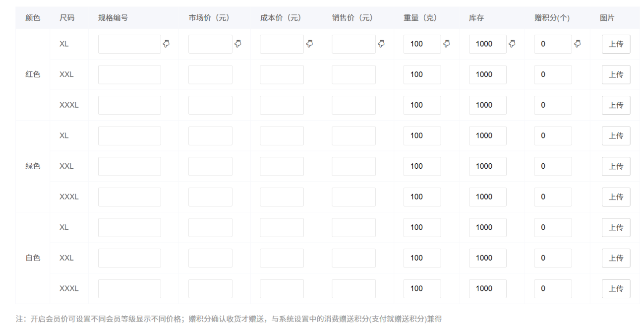Click the batch-fill icon beside 赠积分 input

coord(578,44)
